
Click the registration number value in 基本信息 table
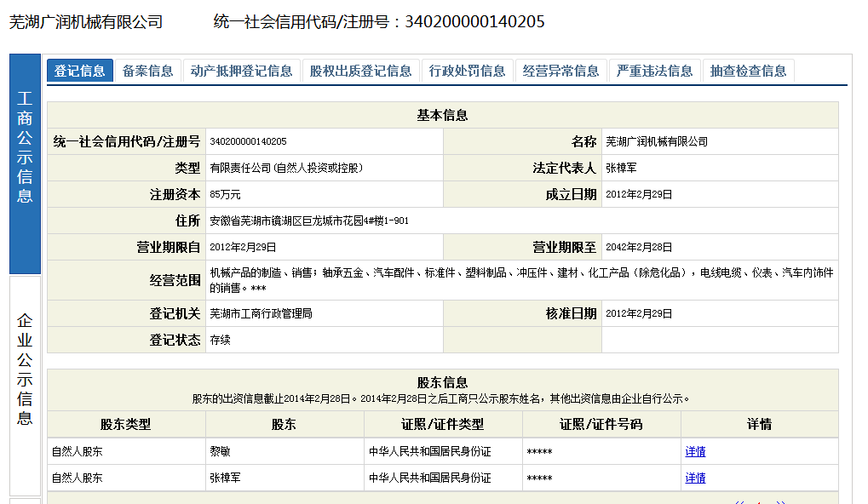click(x=248, y=141)
